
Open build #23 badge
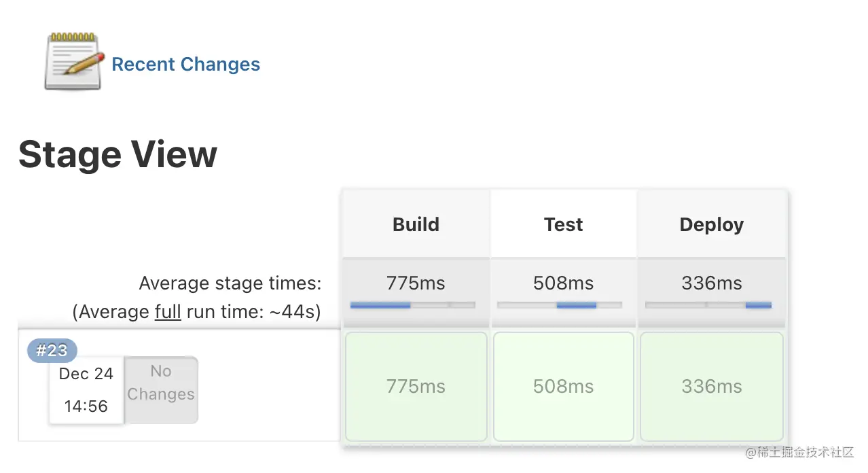coord(52,351)
